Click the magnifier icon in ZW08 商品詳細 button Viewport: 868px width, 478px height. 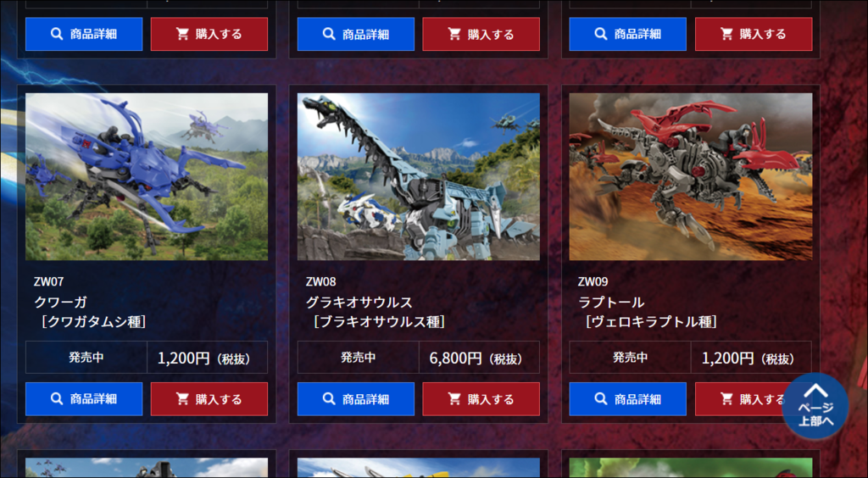[x=329, y=399]
